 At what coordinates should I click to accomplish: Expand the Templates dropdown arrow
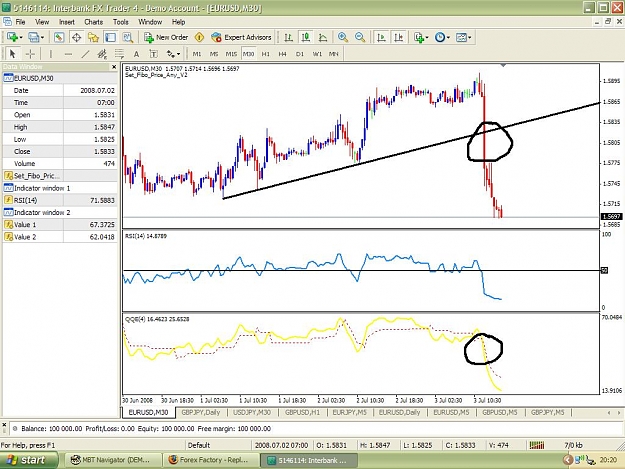[470, 38]
